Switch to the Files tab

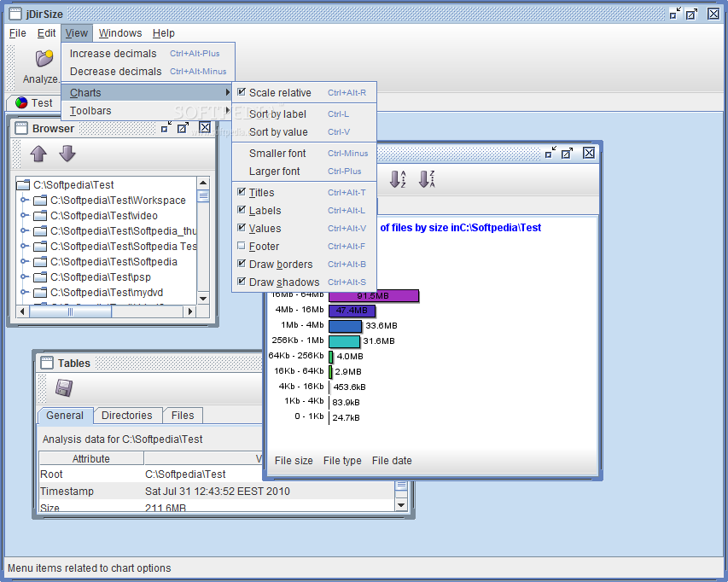183,416
